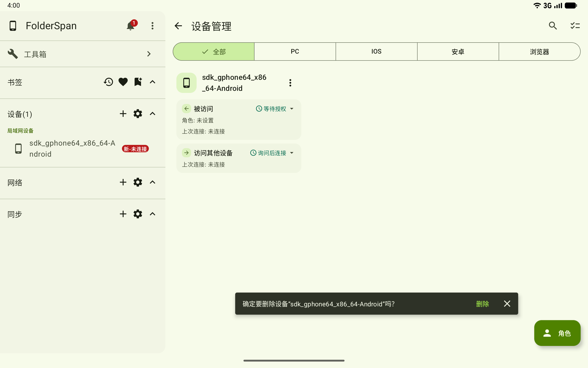Open sync section settings gear

point(138,214)
